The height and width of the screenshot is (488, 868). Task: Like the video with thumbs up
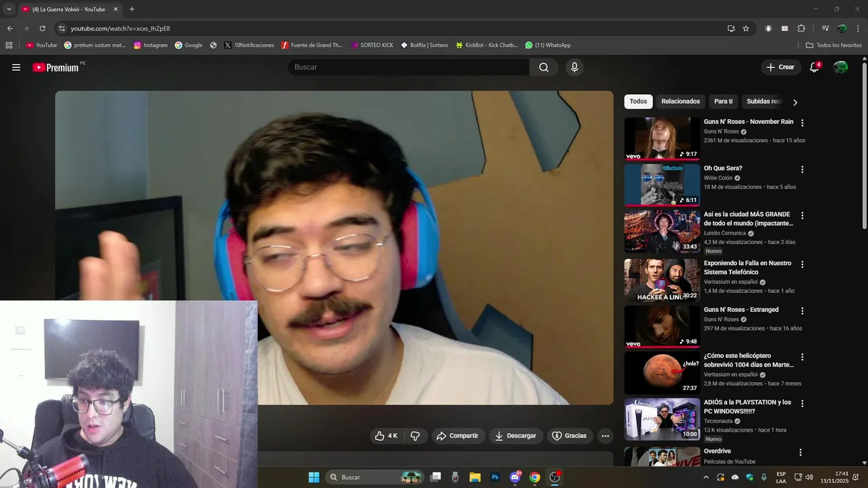[x=387, y=436]
